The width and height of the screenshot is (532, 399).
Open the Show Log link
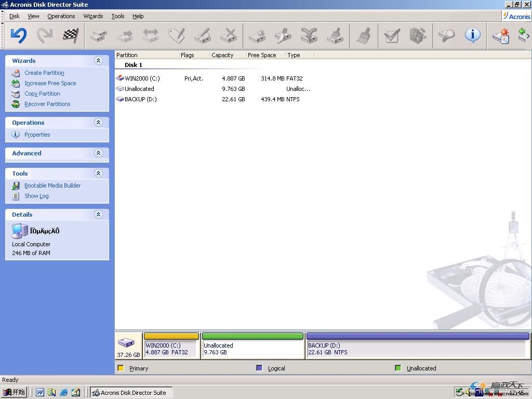(x=36, y=196)
